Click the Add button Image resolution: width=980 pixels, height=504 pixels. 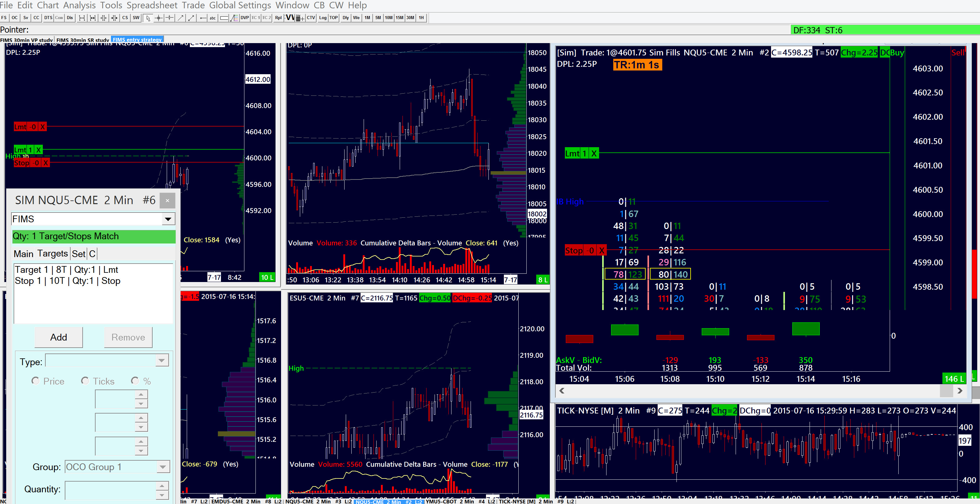click(x=59, y=337)
